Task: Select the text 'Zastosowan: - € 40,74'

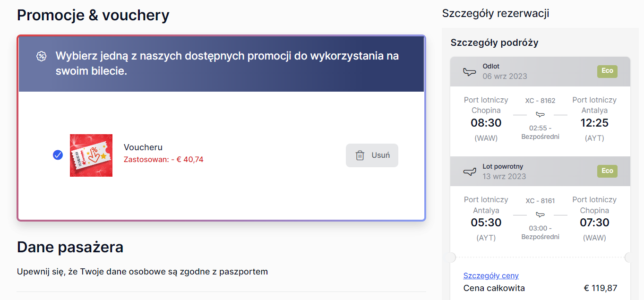Action: tap(163, 160)
